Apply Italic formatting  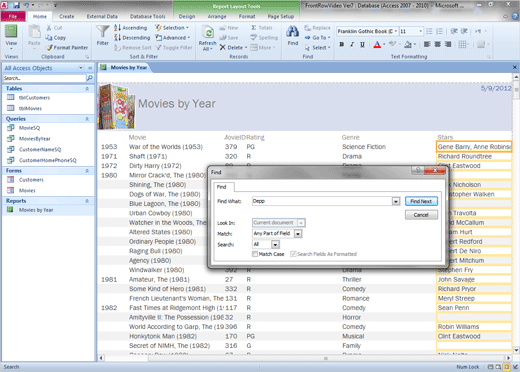[x=352, y=44]
